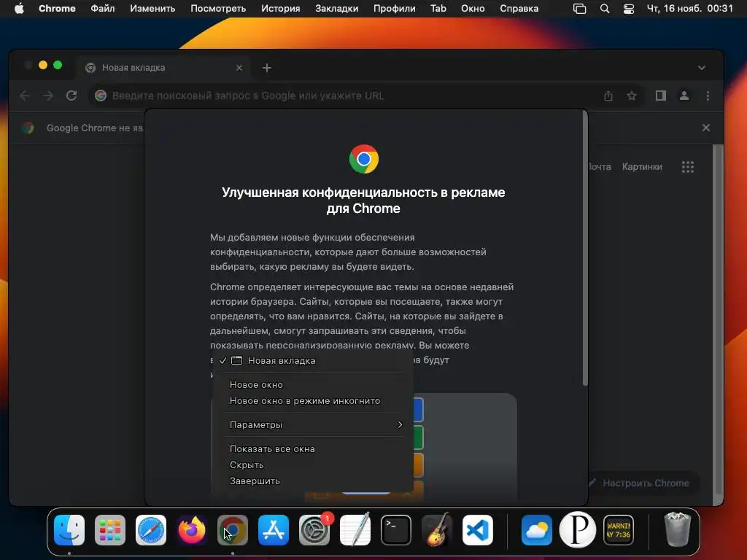Screen dimensions: 747x560
Task: Open Spotlight search in the menu bar
Action: 605,9
